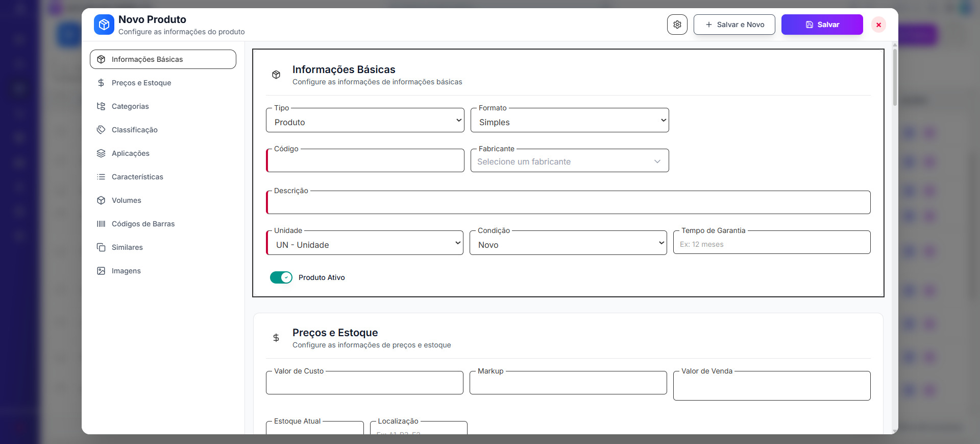The height and width of the screenshot is (444, 980).
Task: Click the barcode icon for Códigos de Barras
Action: point(101,224)
